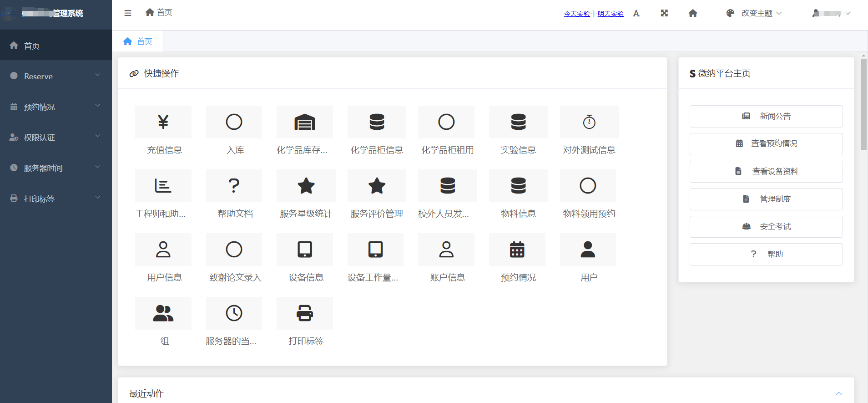The image size is (868, 403).
Task: Open 化学品柜信息 database icon
Action: pos(377,122)
